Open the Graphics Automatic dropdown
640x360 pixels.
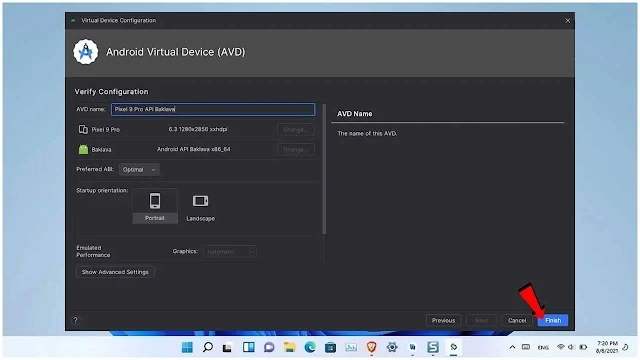(x=230, y=251)
